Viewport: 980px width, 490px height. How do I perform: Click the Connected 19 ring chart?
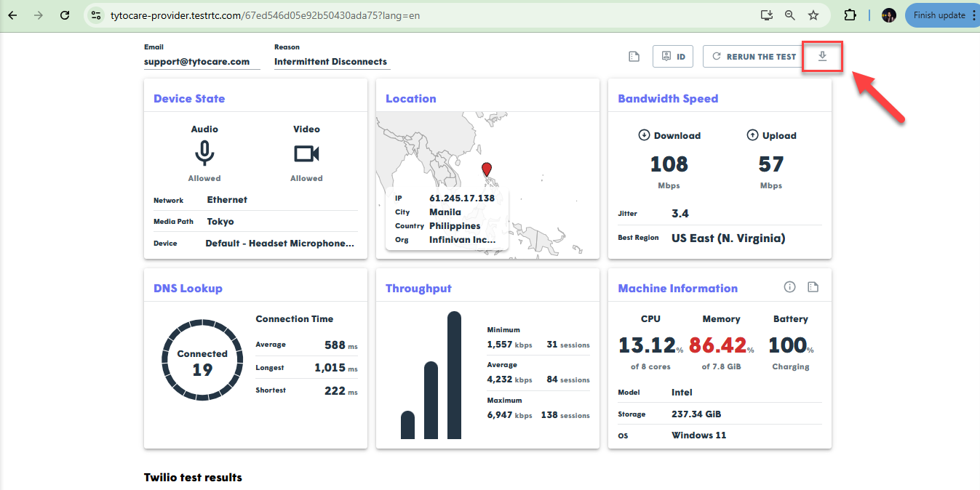coord(202,360)
